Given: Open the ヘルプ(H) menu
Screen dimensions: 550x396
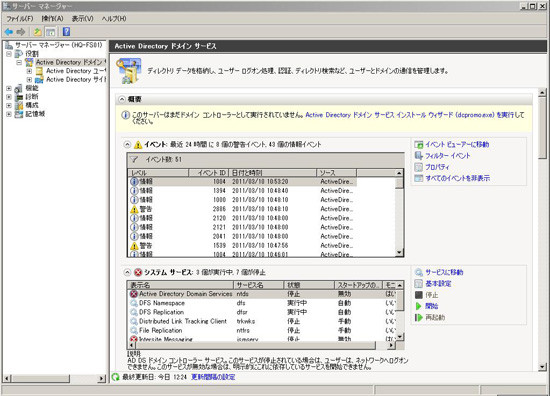Looking at the screenshot, I should [114, 19].
